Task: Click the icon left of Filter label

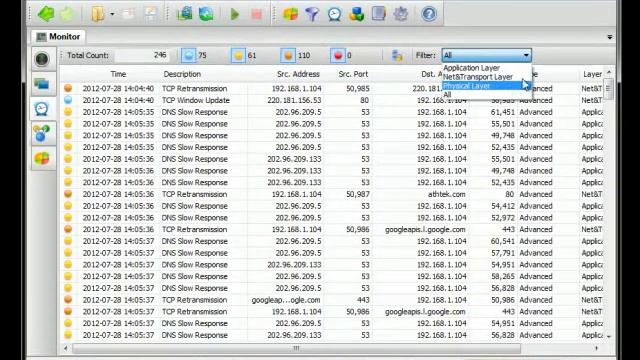Action: tap(397, 56)
